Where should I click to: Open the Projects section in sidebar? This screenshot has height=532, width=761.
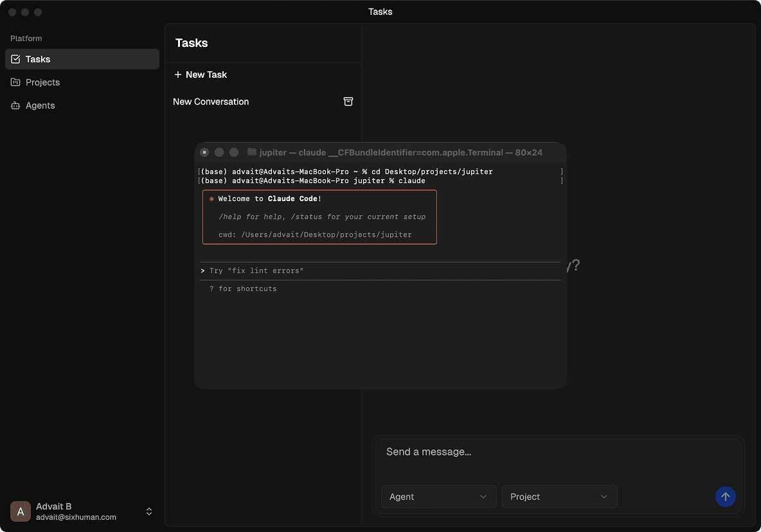(x=82, y=82)
